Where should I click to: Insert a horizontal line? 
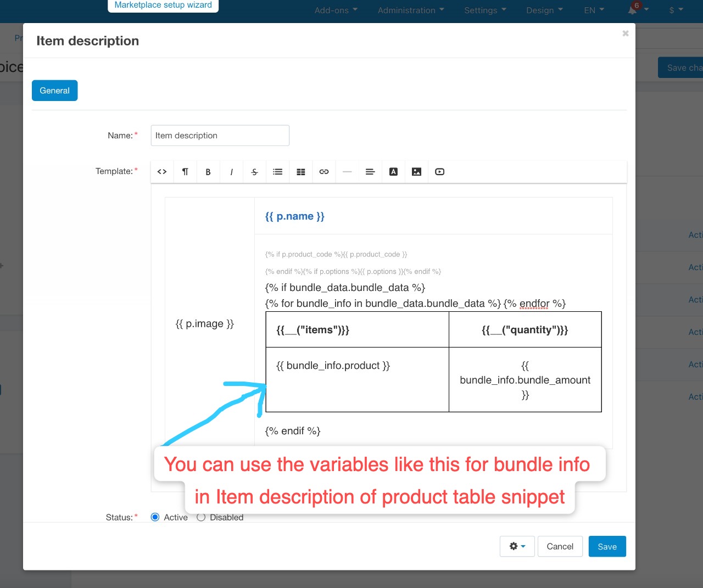point(347,172)
